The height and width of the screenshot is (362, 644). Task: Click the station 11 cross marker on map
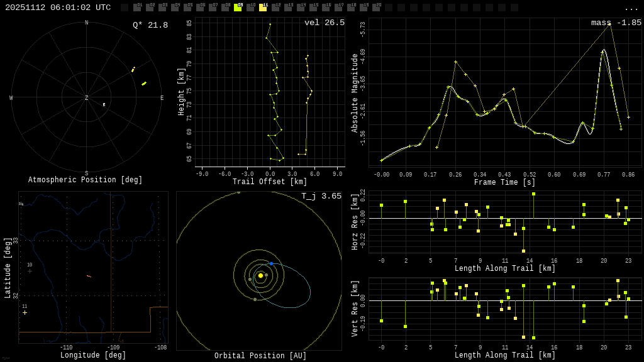coord(25,312)
